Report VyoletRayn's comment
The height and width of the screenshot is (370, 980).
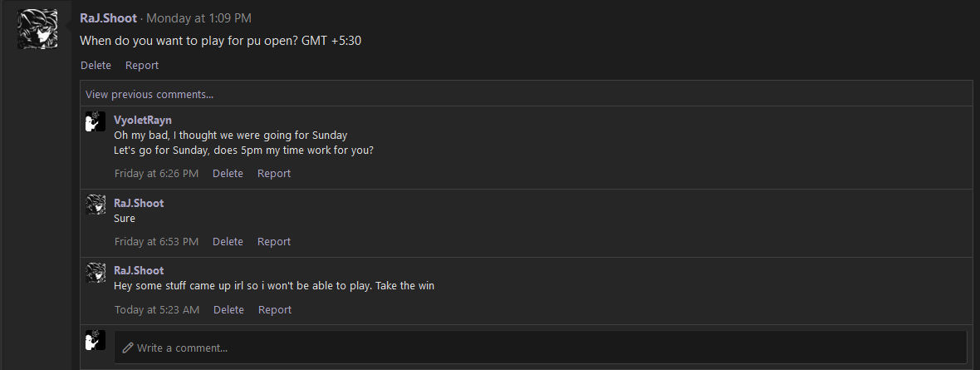pos(274,173)
